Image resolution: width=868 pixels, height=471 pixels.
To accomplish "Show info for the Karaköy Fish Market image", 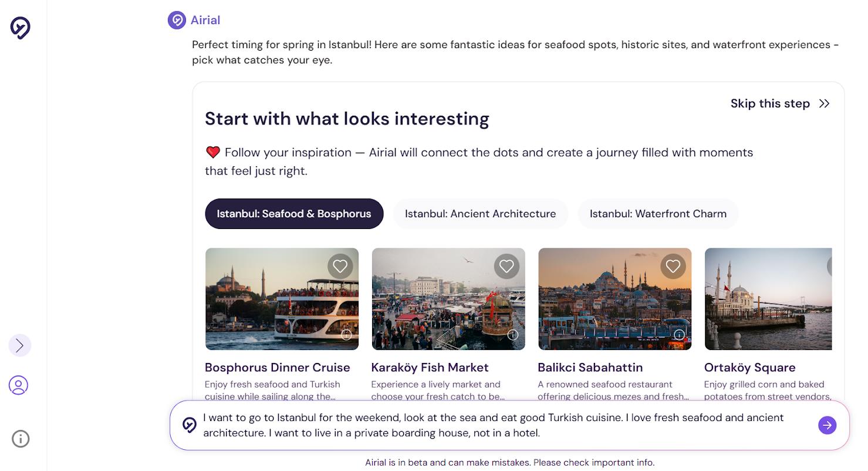I will click(x=513, y=335).
